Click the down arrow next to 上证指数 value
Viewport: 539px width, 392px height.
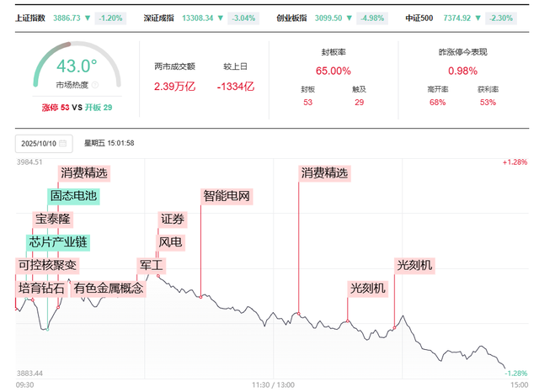point(87,17)
